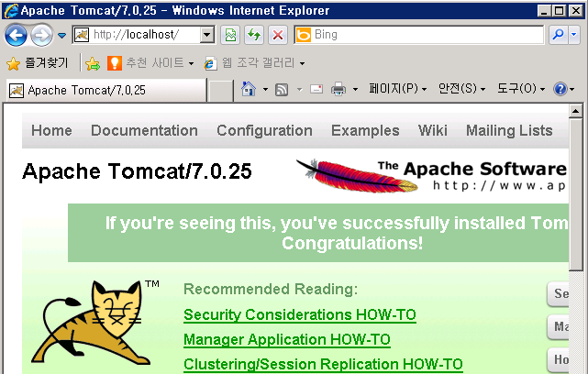Click the Read Mail envelope icon

click(x=316, y=89)
